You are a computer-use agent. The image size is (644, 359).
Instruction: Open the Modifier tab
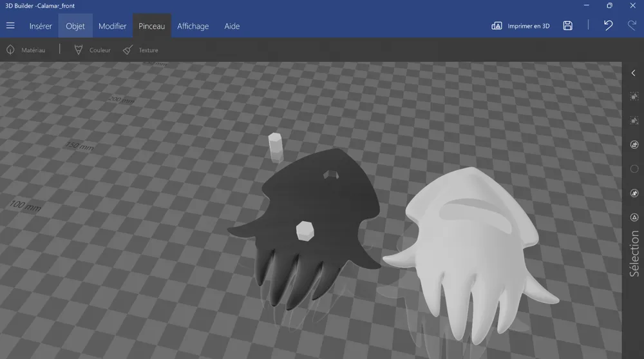click(112, 26)
